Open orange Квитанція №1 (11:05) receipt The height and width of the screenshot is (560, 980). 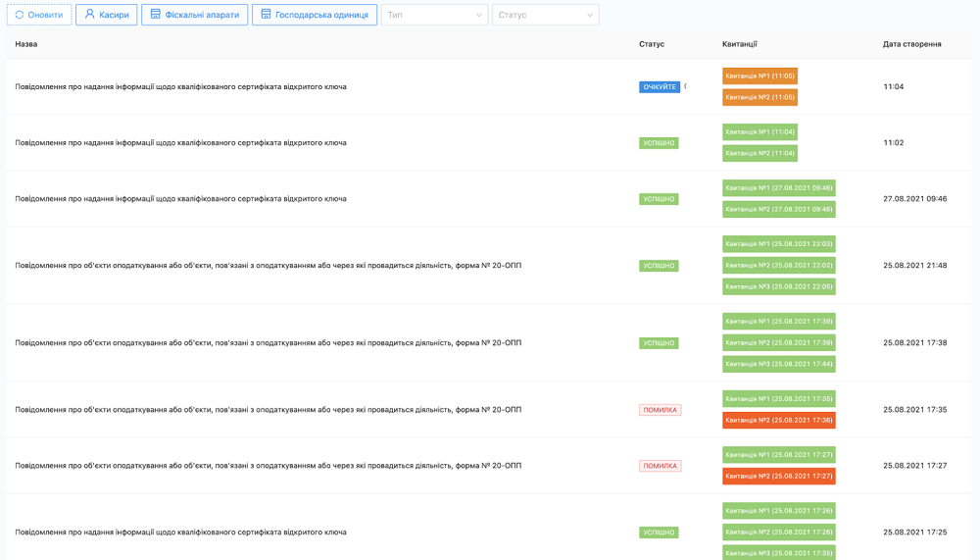click(759, 76)
